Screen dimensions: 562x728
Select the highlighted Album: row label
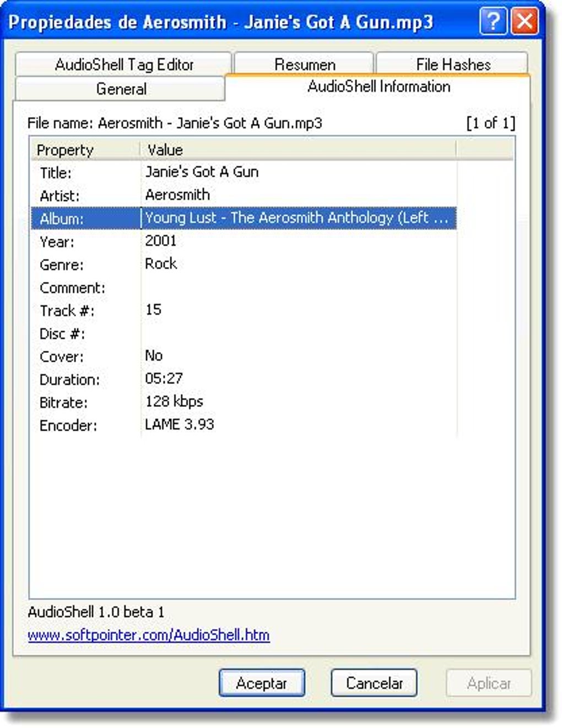62,219
